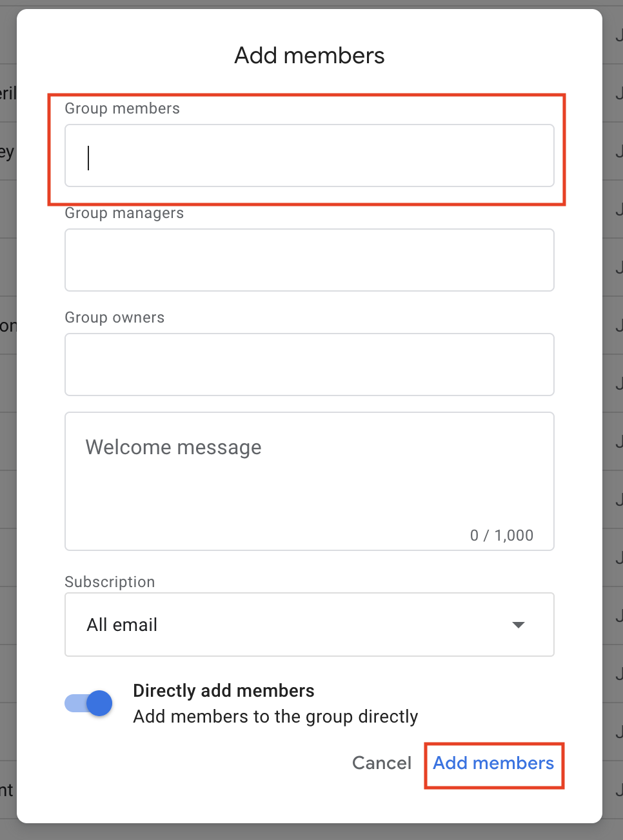Click the Add members to the group directly text
The image size is (623, 840).
[x=275, y=717]
